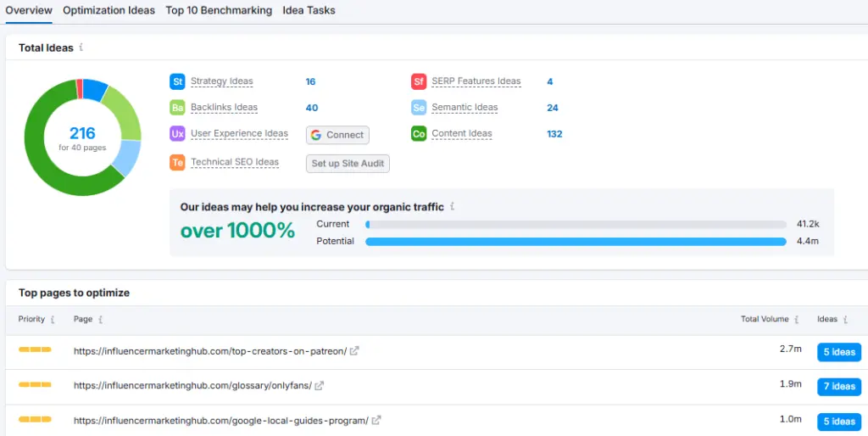
Task: Open the Top 10 Benchmarking tab
Action: 219,11
